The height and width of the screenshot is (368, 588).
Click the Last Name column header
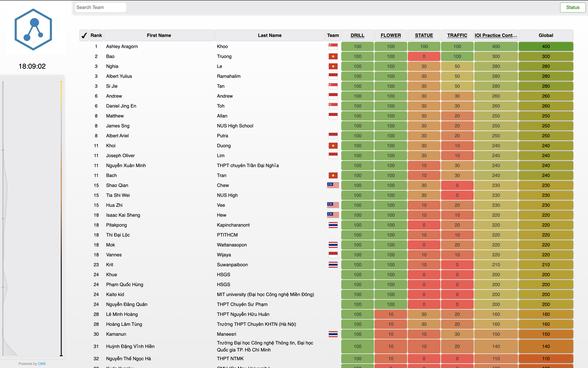coord(270,35)
